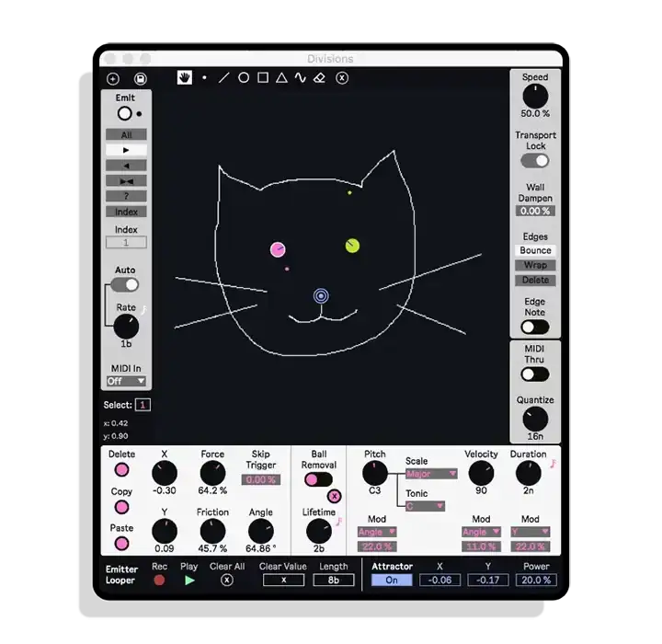Select the line drawing tool

pyautogui.click(x=223, y=78)
